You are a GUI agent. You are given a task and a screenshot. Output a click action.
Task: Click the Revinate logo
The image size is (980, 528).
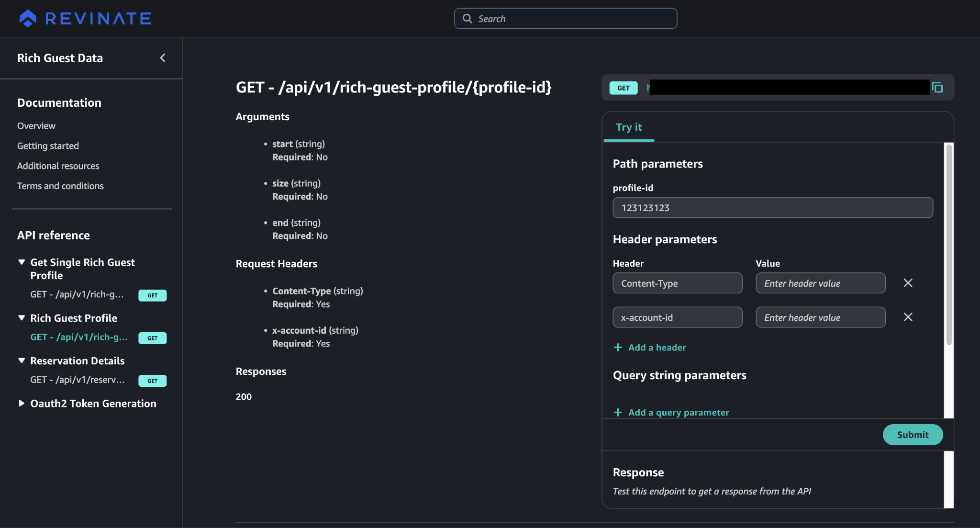(x=85, y=19)
